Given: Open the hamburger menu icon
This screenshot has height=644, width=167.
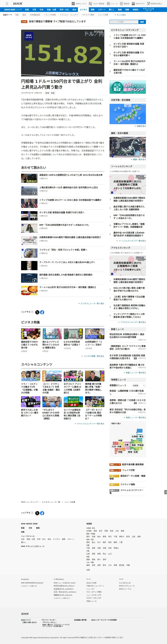Looking at the screenshot, I should coord(7,4).
